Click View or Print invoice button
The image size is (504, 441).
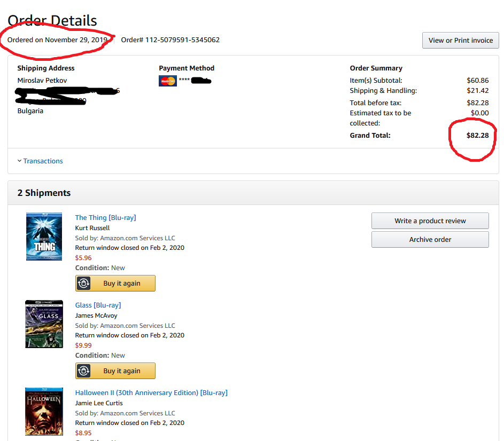click(460, 41)
